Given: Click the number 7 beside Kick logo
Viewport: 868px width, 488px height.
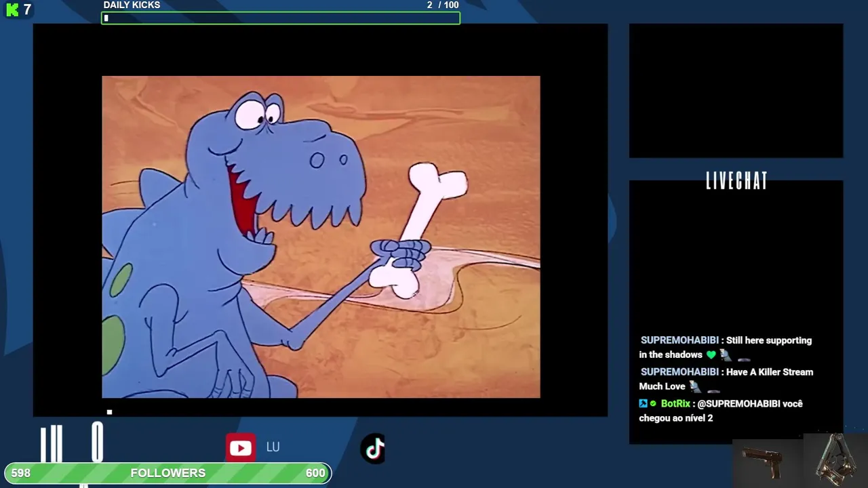Looking at the screenshot, I should pyautogui.click(x=27, y=9).
